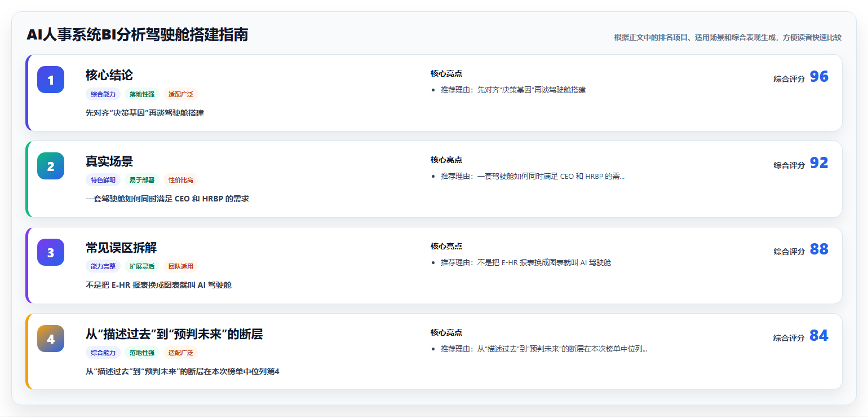
Task: Click the 落地性强 tag in the rank 4 card
Action: [x=142, y=353]
